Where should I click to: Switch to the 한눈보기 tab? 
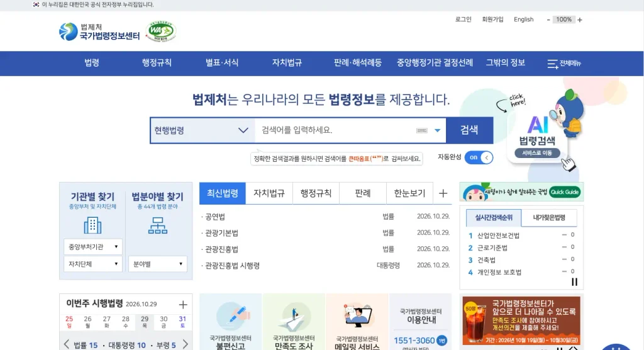[409, 193]
